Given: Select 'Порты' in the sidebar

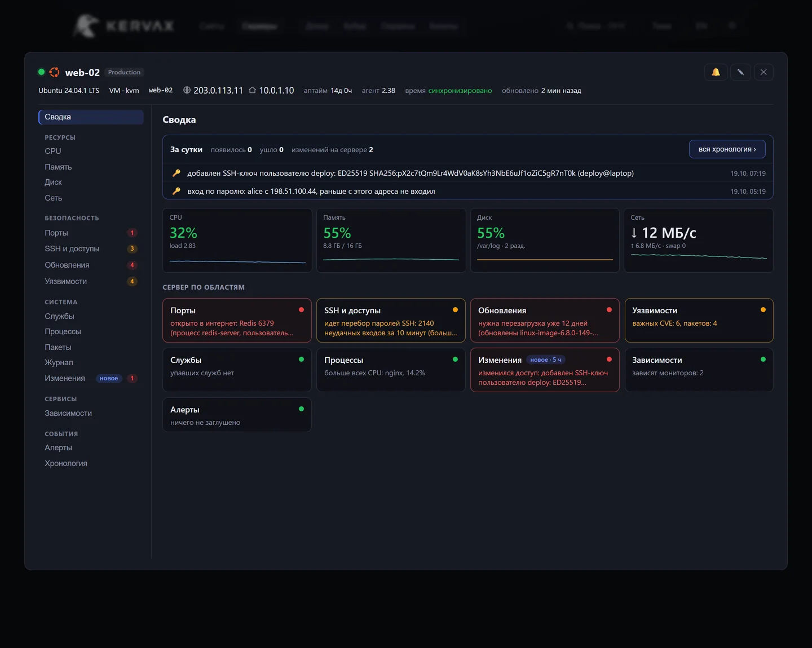Looking at the screenshot, I should [91, 233].
